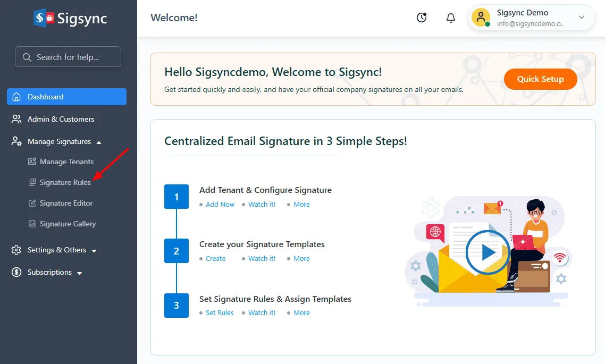Click the Create link
Image resolution: width=605 pixels, height=364 pixels.
point(215,259)
